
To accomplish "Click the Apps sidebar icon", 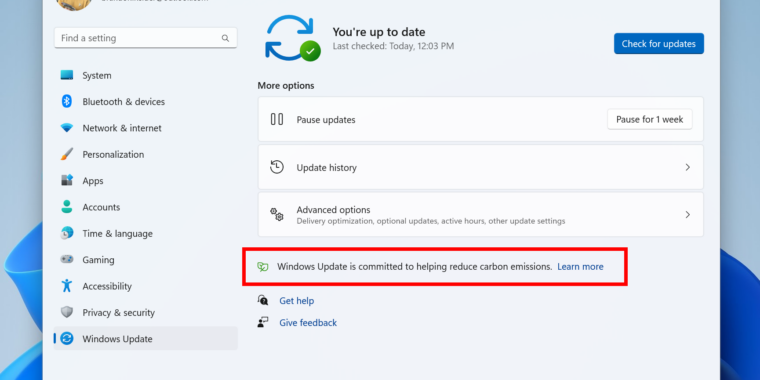I will [67, 180].
